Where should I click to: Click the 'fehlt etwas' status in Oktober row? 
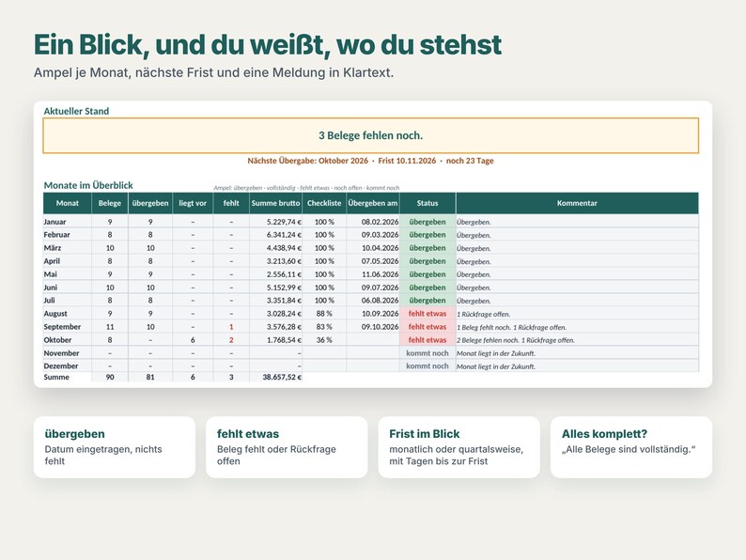click(x=427, y=340)
